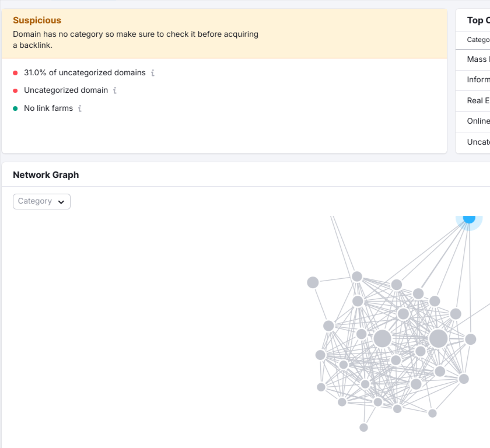Select the Mass category row
This screenshot has width=490, height=448.
(473, 60)
